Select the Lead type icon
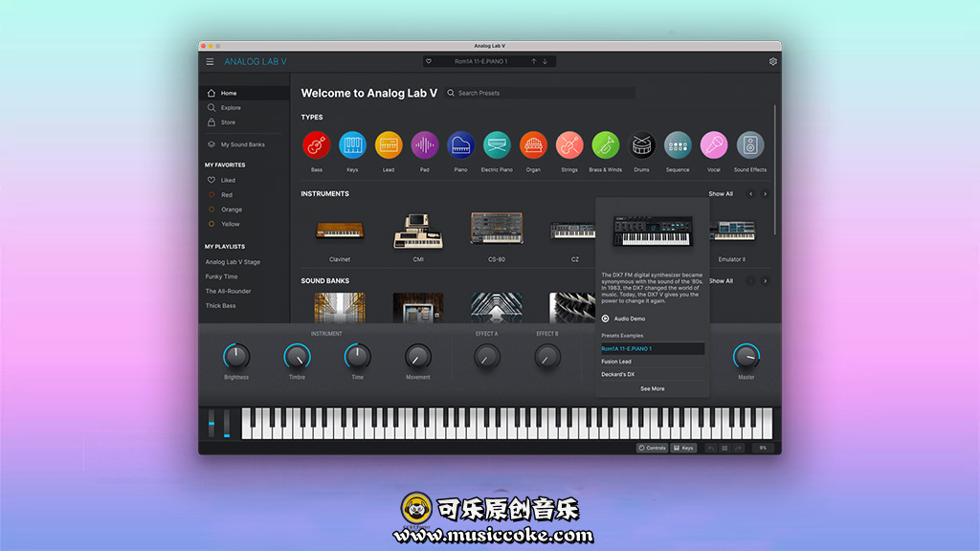The height and width of the screenshot is (551, 980). 389,145
